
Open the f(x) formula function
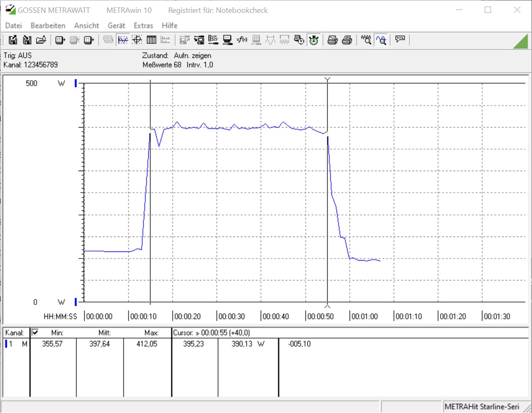coord(242,40)
